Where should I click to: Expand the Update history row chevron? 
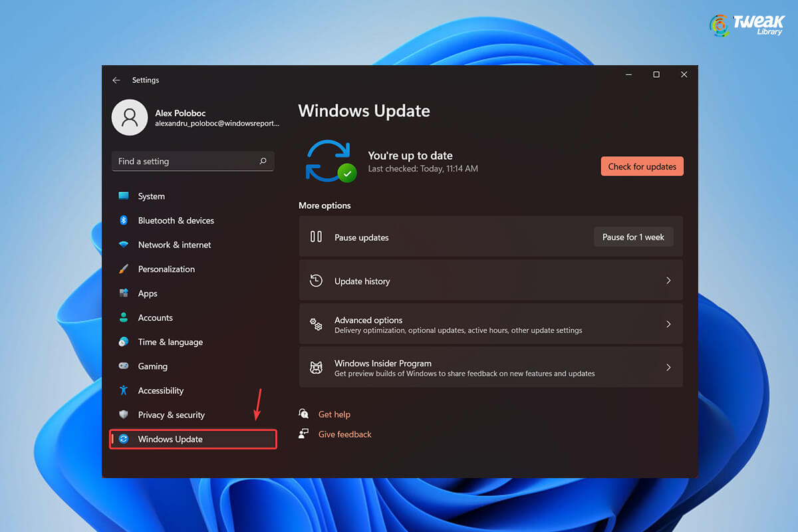click(x=668, y=280)
